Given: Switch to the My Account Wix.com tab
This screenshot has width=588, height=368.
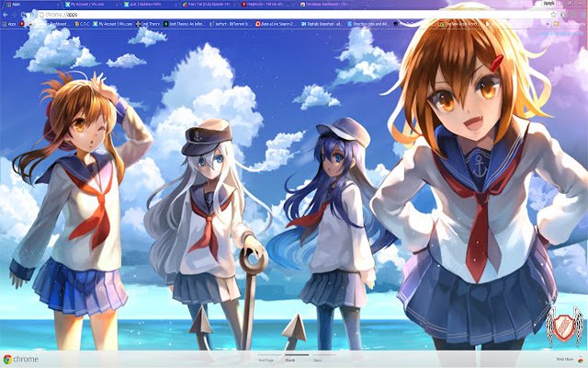Looking at the screenshot, I should click(x=90, y=5).
